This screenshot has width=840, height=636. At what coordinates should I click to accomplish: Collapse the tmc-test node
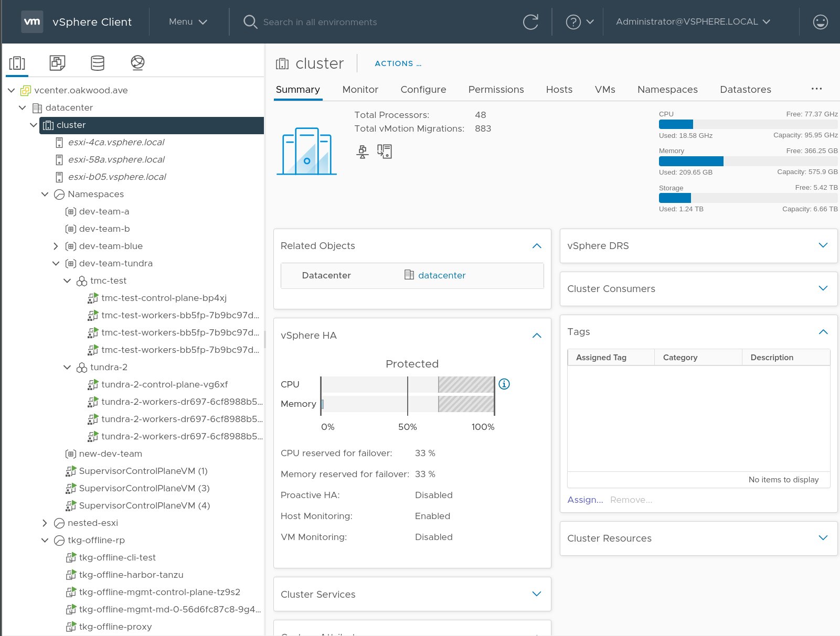coord(67,281)
